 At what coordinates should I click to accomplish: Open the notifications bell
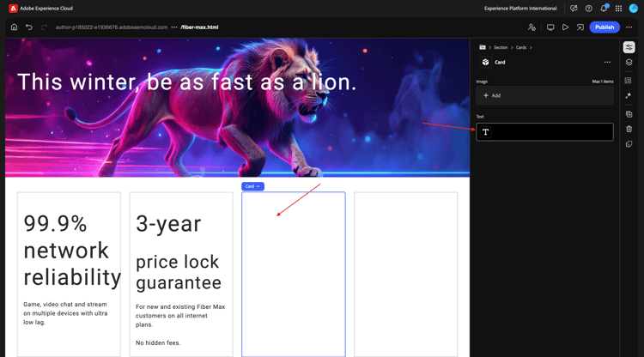coord(604,9)
